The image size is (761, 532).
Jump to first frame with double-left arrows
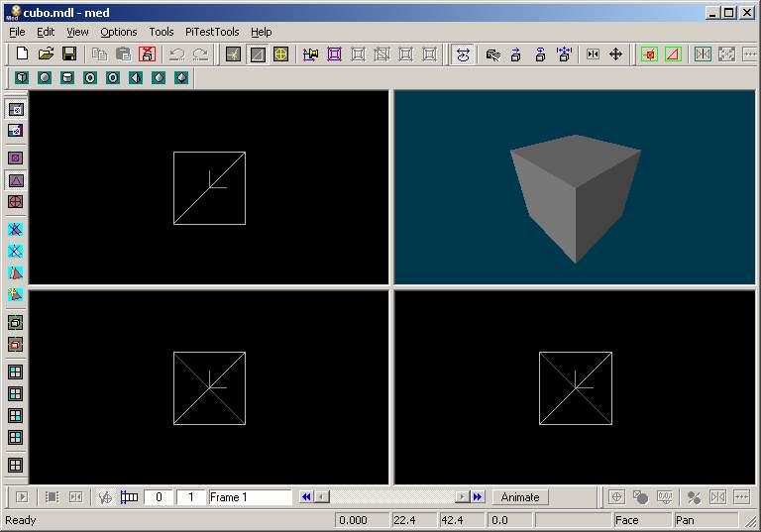(x=306, y=497)
